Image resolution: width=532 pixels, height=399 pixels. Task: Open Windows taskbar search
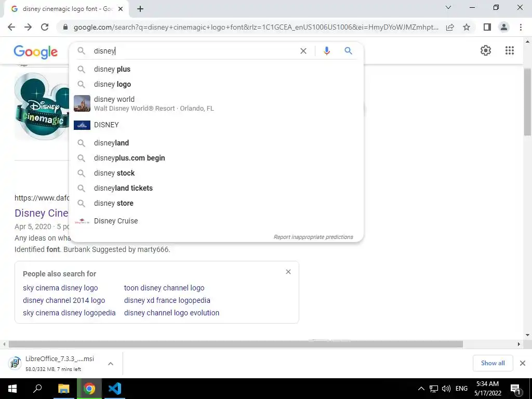pos(37,389)
